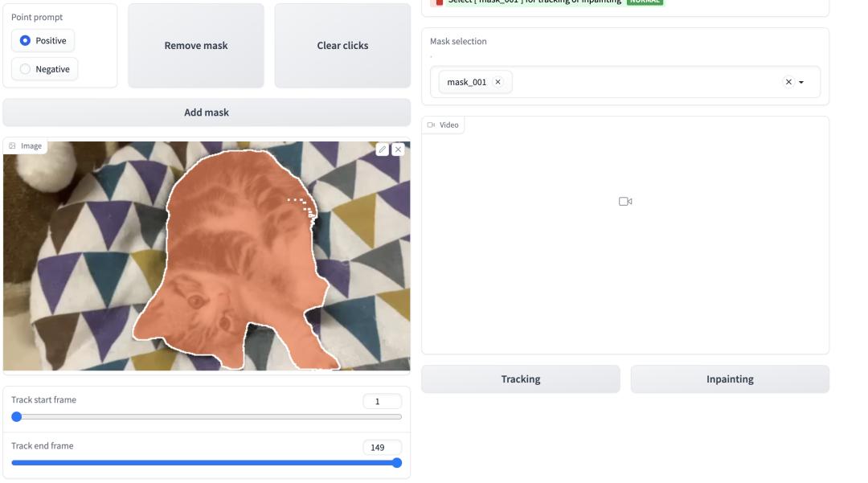Switch to the Image tab
The width and height of the screenshot is (868, 483).
[26, 146]
